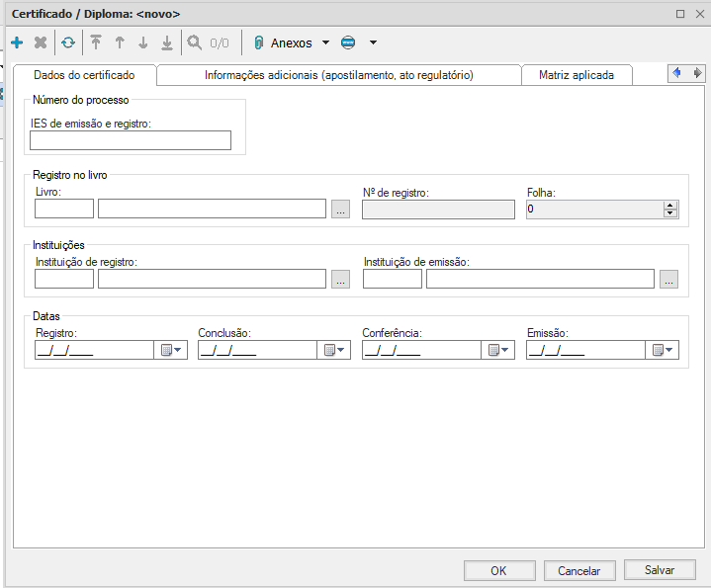Go to the previous record up arrow
The image size is (711, 588).
point(120,42)
